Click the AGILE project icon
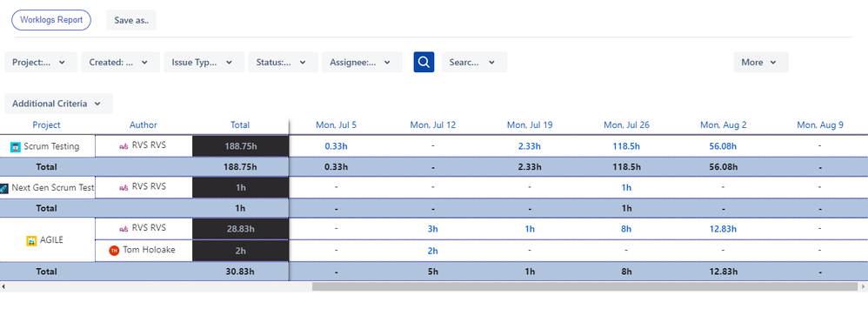Image resolution: width=868 pixels, height=316 pixels. [x=31, y=240]
